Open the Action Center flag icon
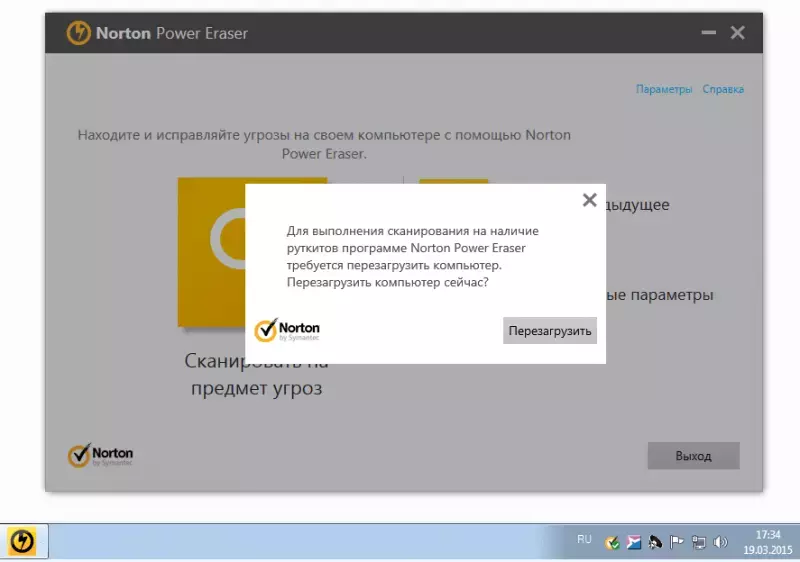This screenshot has width=800, height=562. [677, 542]
